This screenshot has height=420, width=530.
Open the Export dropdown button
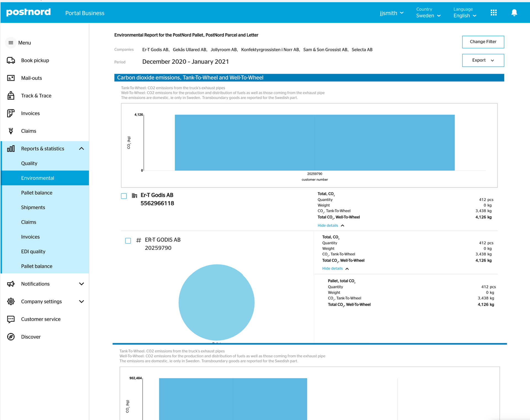click(483, 60)
